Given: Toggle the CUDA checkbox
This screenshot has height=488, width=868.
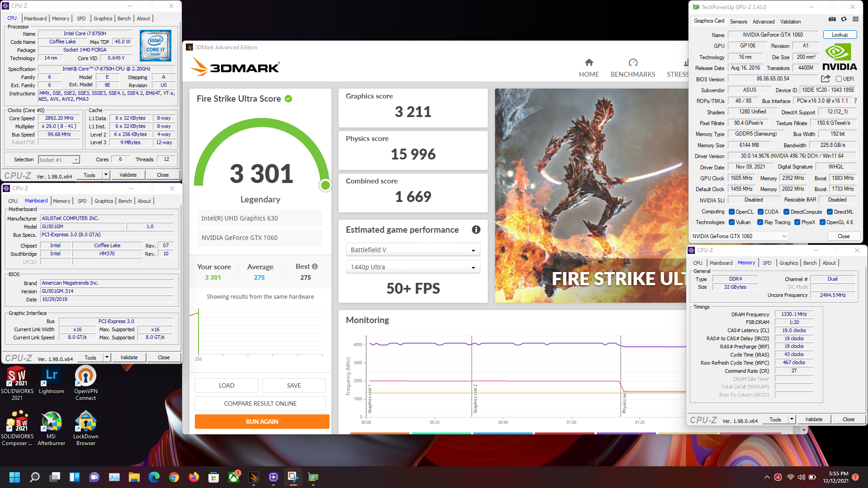Looking at the screenshot, I should (x=761, y=212).
